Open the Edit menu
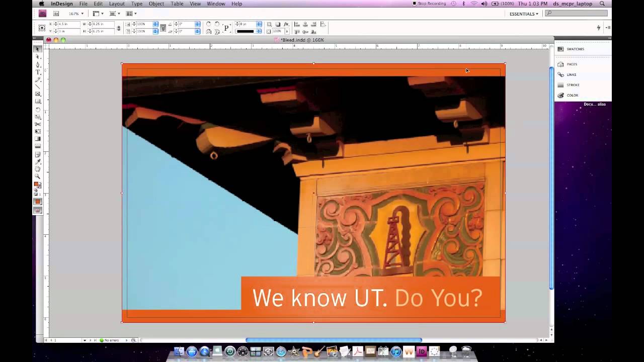This screenshot has height=362, width=644. (98, 4)
